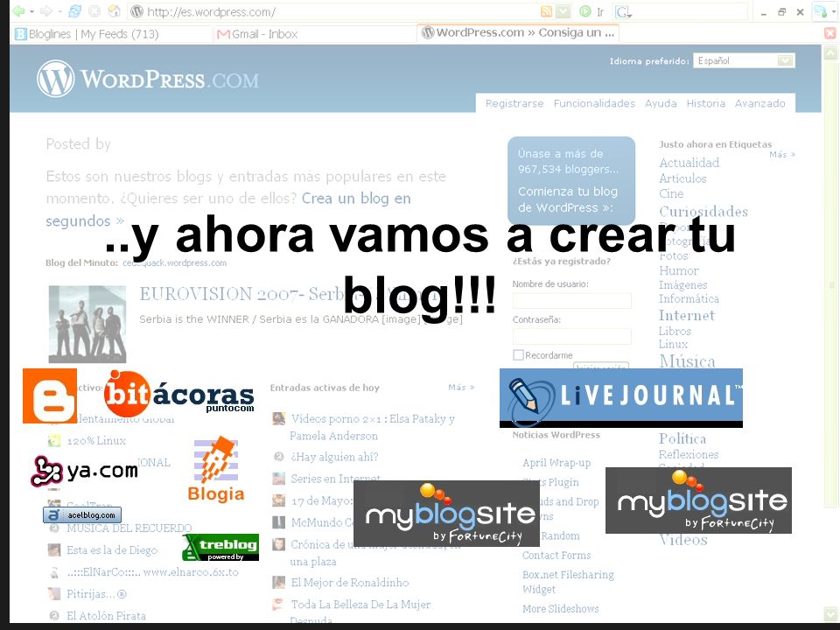Open the Blog del Minuto wordpress.com link
Screen dimensions: 840x630
(175, 263)
